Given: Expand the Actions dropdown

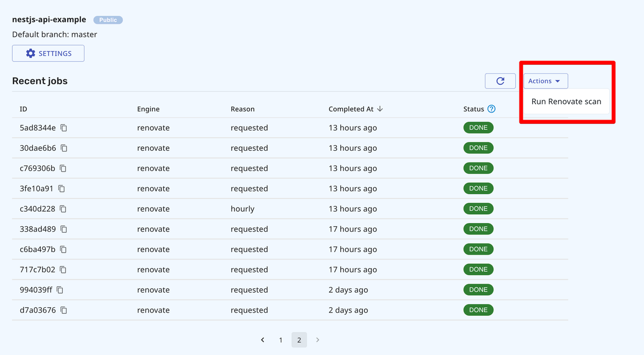Looking at the screenshot, I should click(545, 81).
